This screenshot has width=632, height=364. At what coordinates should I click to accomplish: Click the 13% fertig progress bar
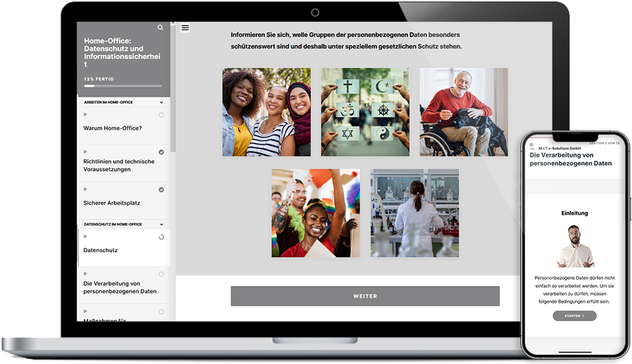(123, 86)
